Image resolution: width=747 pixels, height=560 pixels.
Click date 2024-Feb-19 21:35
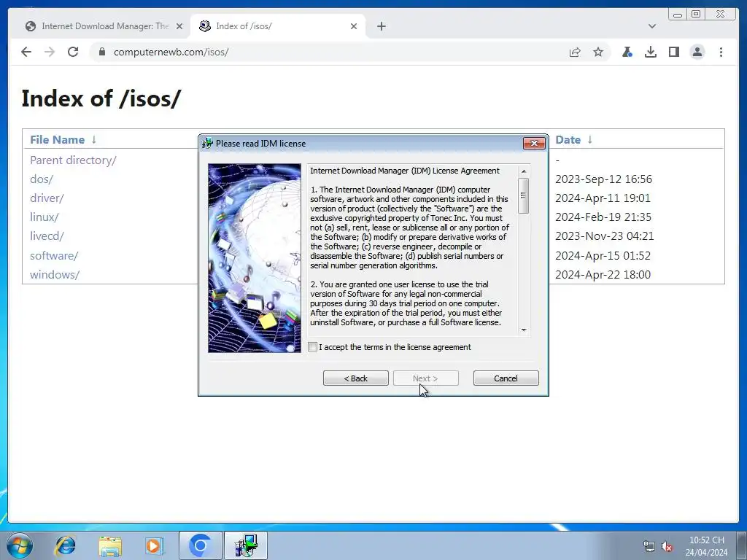click(x=603, y=217)
